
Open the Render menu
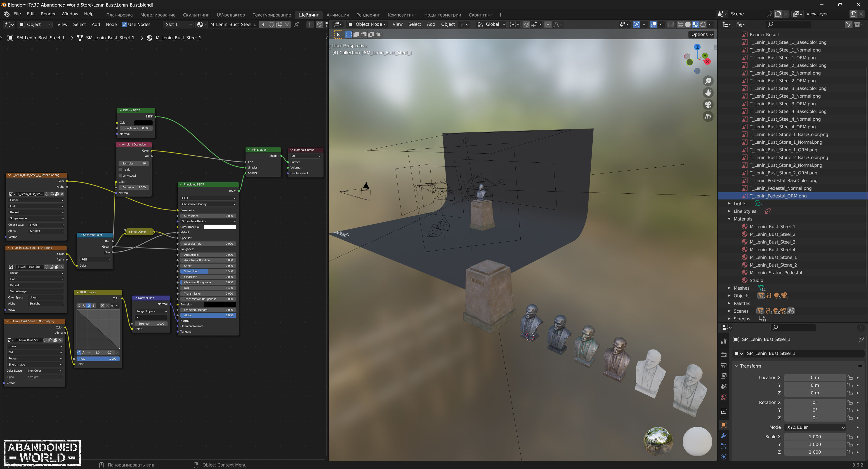[48, 14]
